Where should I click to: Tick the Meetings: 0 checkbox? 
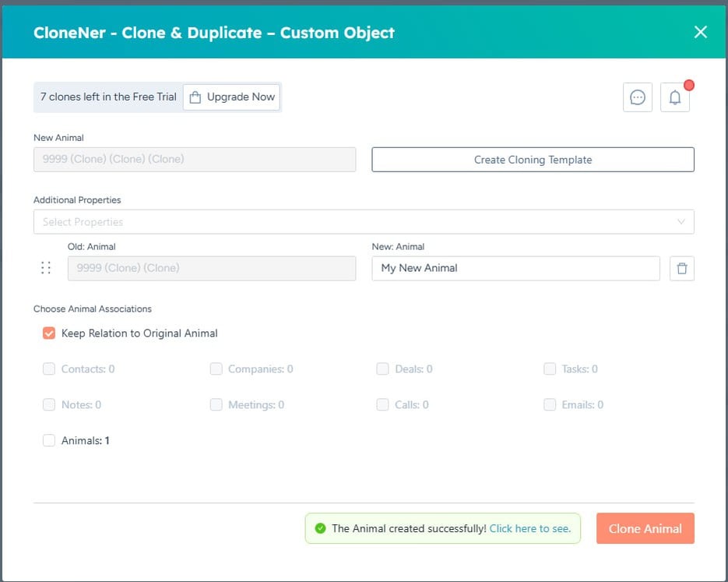point(216,404)
